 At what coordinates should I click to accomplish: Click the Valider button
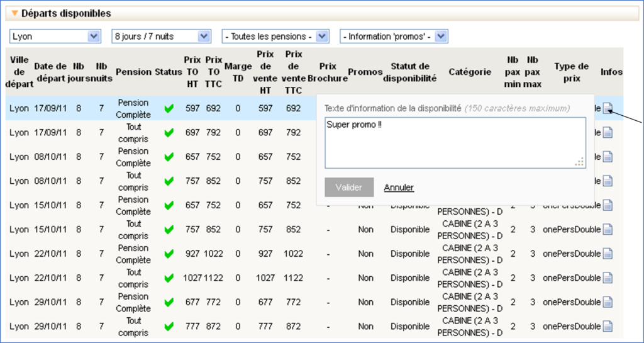pos(349,188)
